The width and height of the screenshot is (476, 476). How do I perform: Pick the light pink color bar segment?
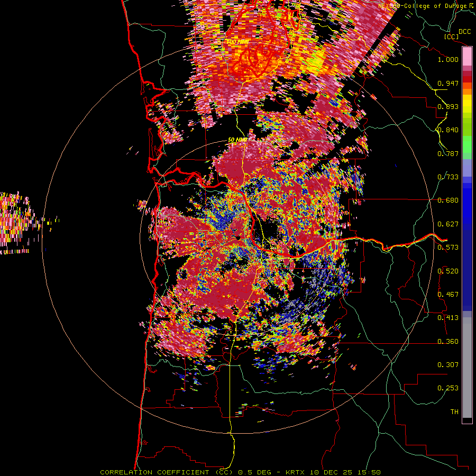click(x=467, y=57)
